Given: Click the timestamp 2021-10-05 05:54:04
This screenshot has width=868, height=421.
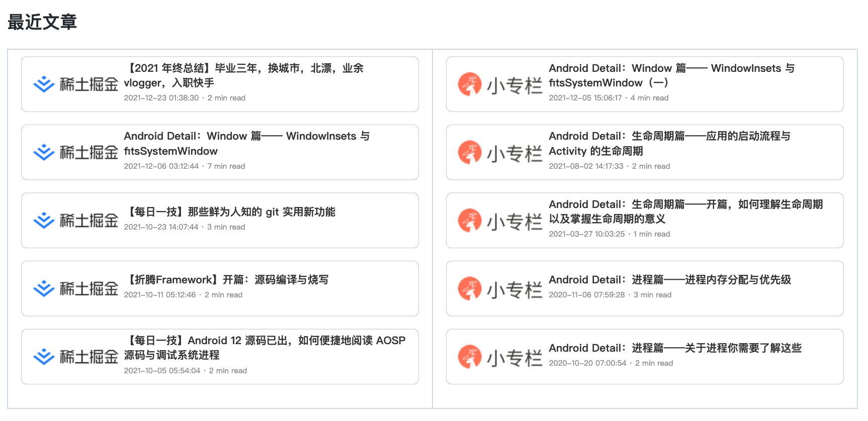Looking at the screenshot, I should [162, 371].
